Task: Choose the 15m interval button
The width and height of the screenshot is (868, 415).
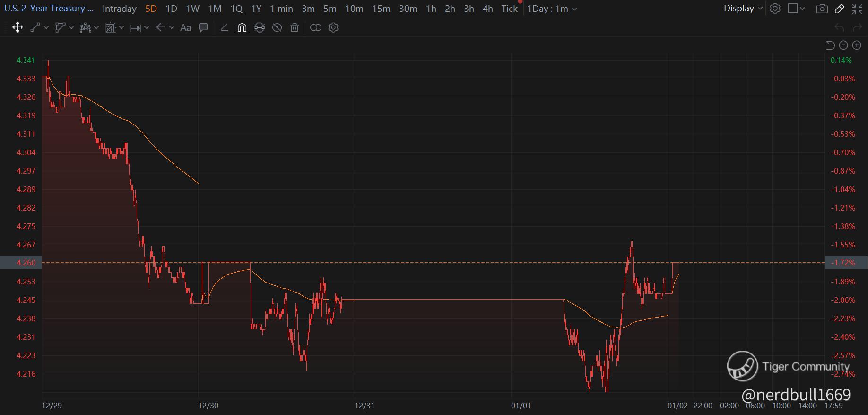Action: [381, 9]
